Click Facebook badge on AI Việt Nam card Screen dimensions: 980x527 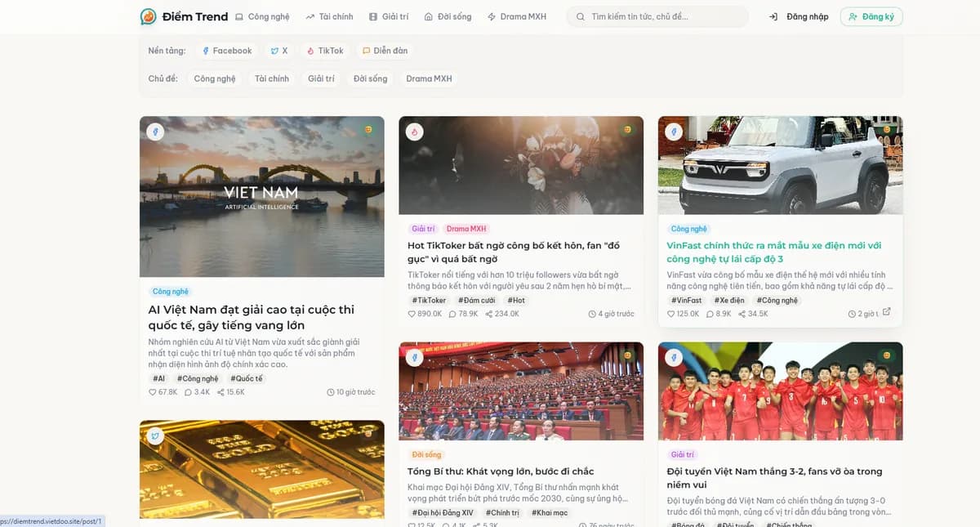click(155, 132)
